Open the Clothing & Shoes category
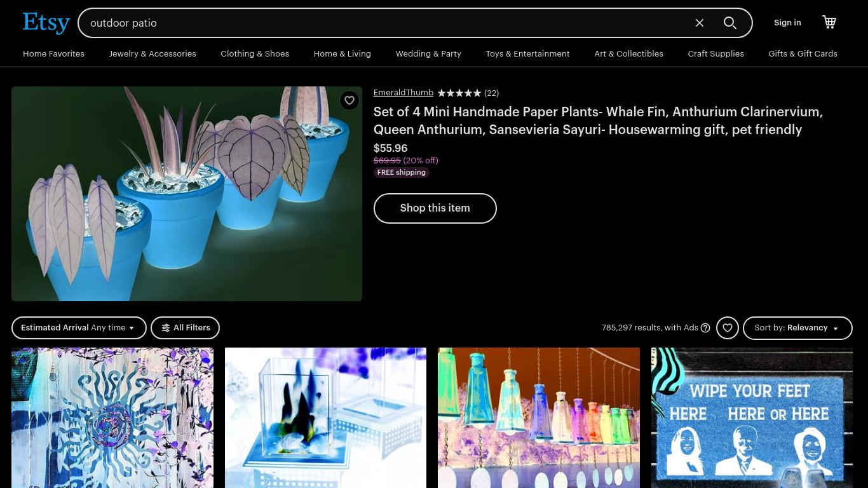The height and width of the screenshot is (488, 868). (255, 54)
